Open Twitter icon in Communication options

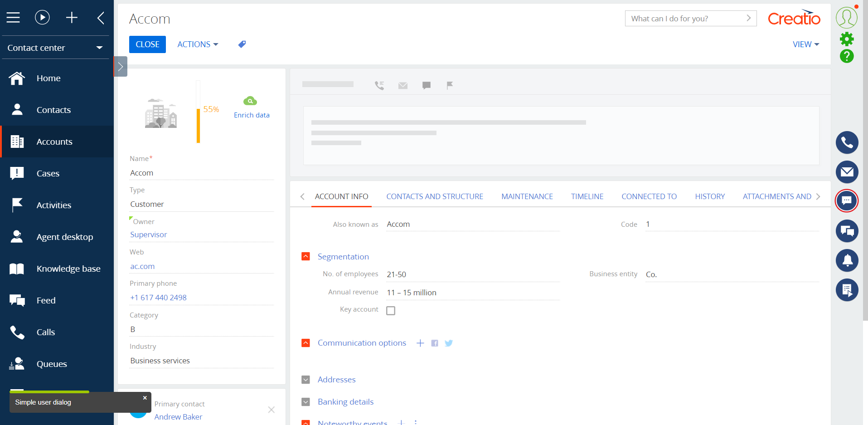[448, 343]
